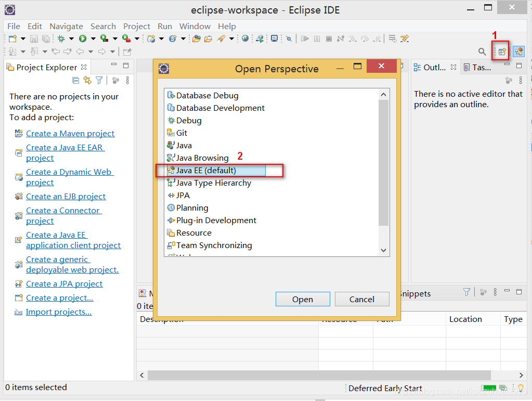Image resolution: width=532 pixels, height=401 pixels.
Task: Select Team Synchronizing perspective
Action: coord(210,245)
